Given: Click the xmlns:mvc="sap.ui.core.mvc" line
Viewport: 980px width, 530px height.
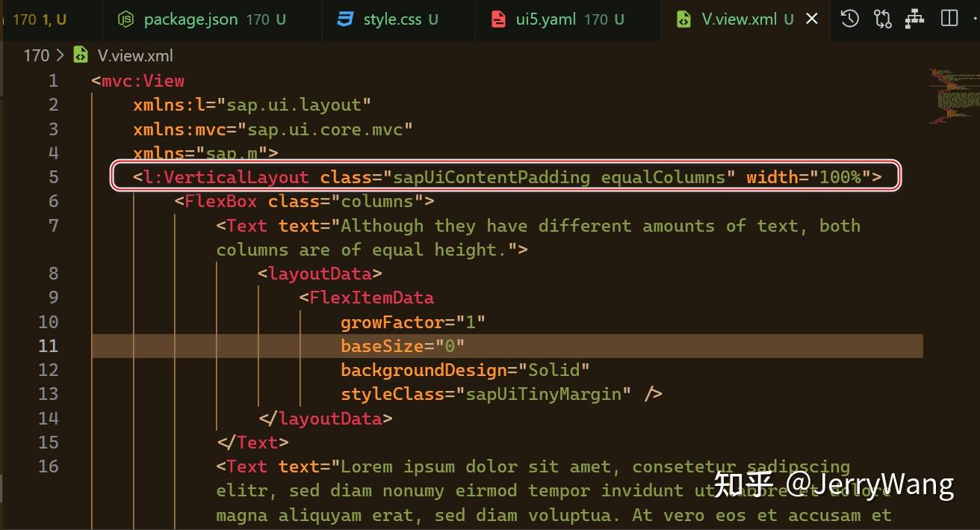Looking at the screenshot, I should coord(273,129).
